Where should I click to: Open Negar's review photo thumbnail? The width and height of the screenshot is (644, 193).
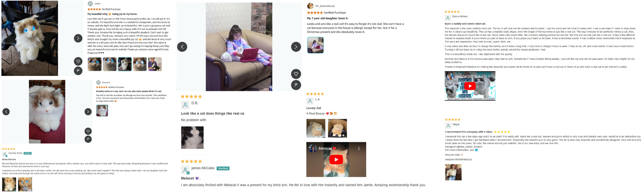[453, 172]
